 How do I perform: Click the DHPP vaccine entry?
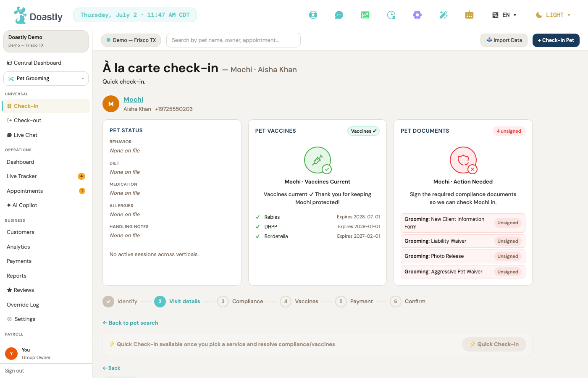318,227
